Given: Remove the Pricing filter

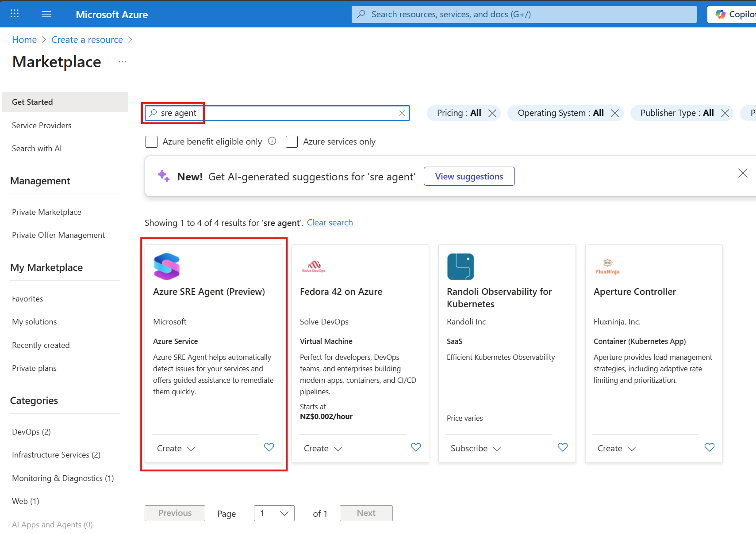Looking at the screenshot, I should 492,113.
